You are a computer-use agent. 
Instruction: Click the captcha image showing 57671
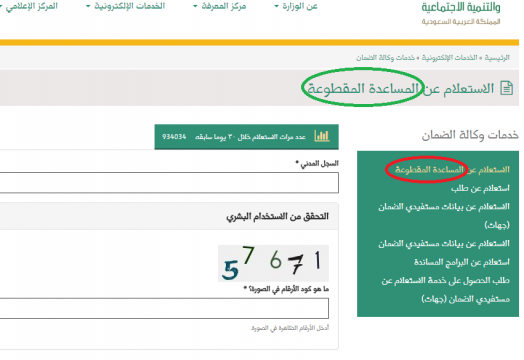pyautogui.click(x=273, y=263)
